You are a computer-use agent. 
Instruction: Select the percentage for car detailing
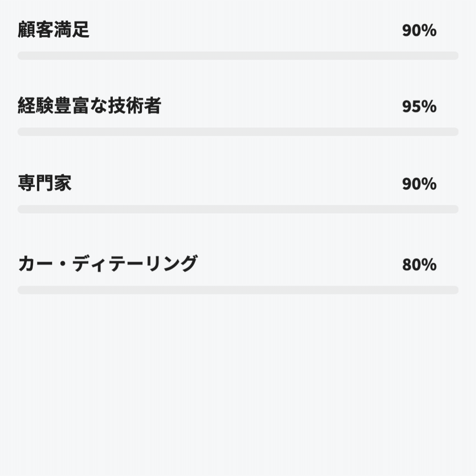[419, 265]
